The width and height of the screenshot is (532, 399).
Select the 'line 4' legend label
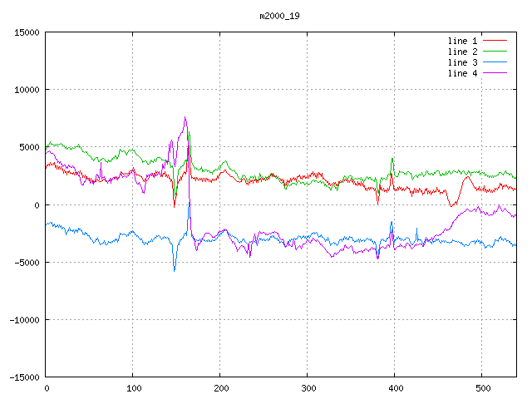[463, 73]
